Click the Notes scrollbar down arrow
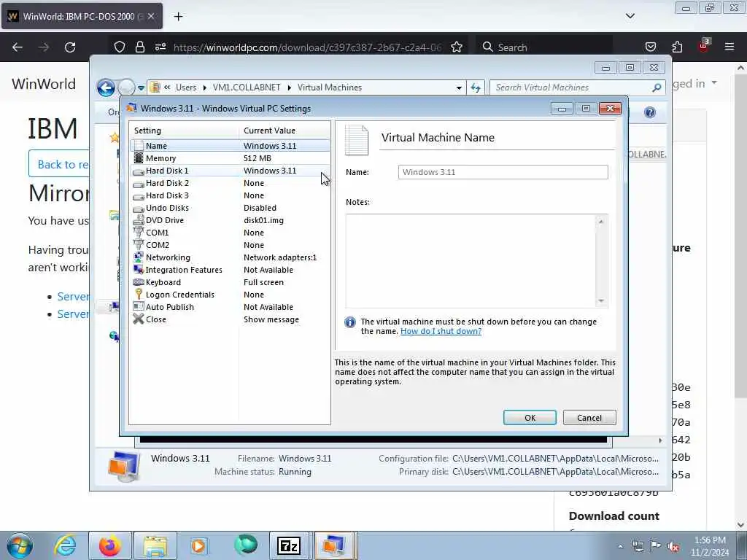The width and height of the screenshot is (747, 560). 601,300
